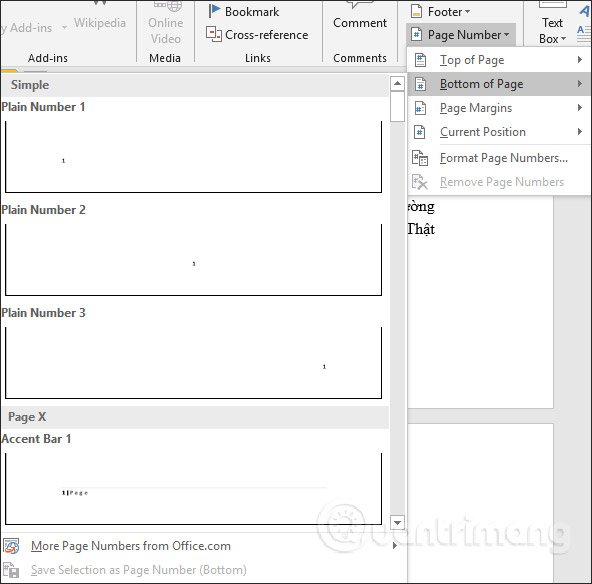Click the Footer page icon

(x=416, y=11)
